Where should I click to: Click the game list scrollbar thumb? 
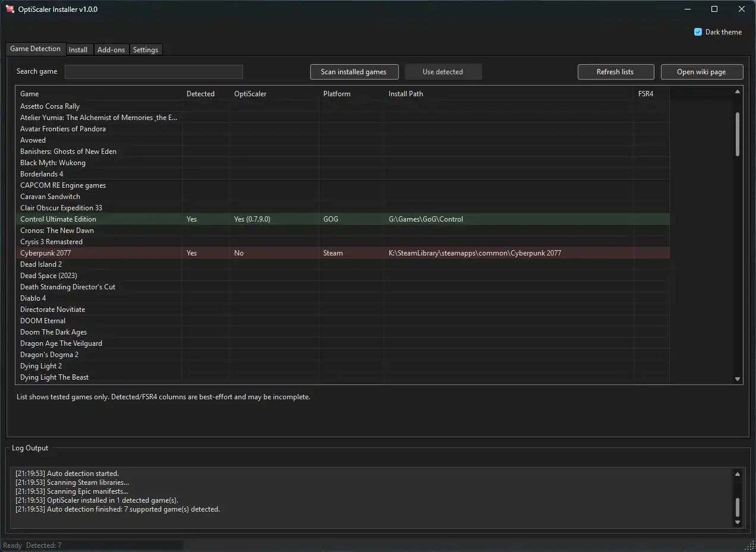[x=738, y=134]
